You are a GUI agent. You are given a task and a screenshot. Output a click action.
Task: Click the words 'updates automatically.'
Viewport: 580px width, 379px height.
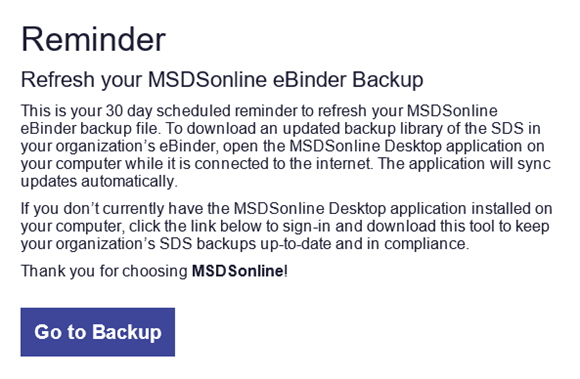click(x=99, y=182)
